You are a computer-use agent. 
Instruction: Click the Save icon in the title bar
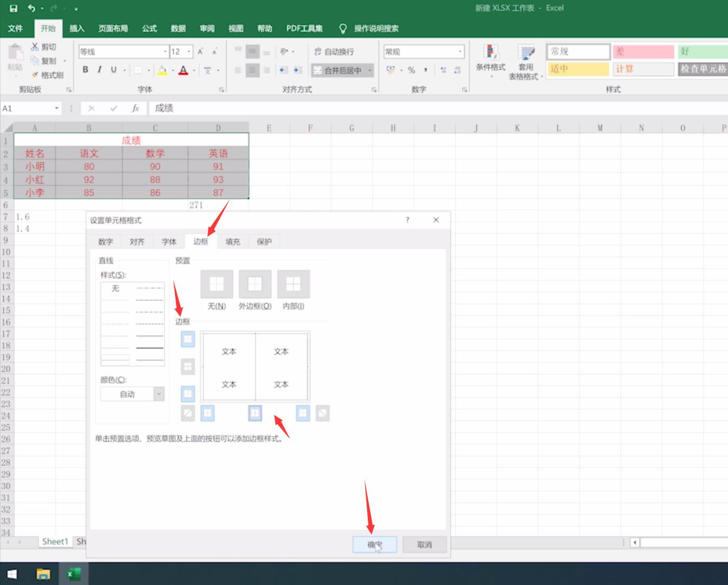(14, 8)
